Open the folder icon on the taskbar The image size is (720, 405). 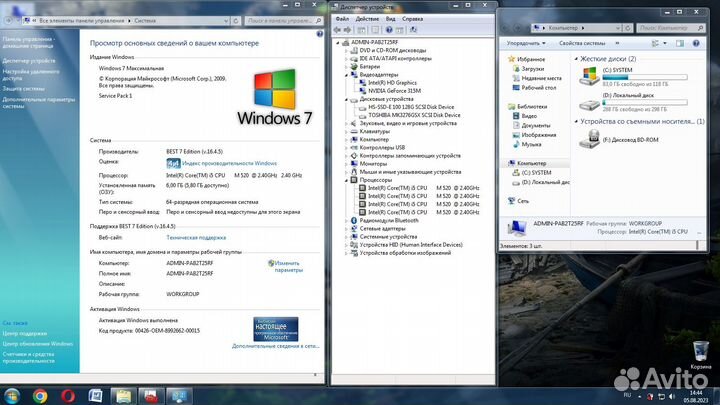[124, 396]
